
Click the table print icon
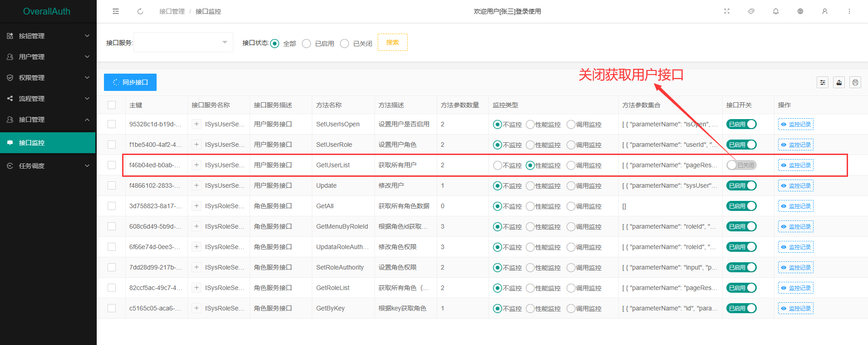pyautogui.click(x=855, y=82)
